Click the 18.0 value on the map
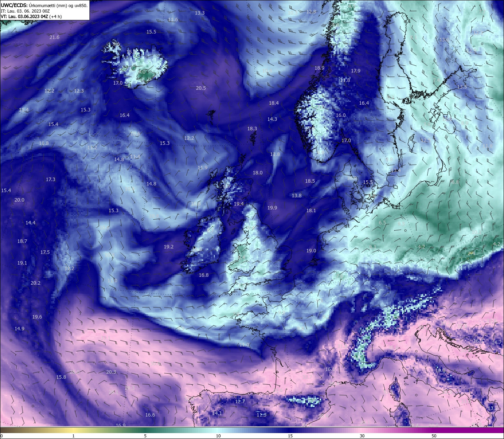The image size is (504, 439). pyautogui.click(x=258, y=173)
